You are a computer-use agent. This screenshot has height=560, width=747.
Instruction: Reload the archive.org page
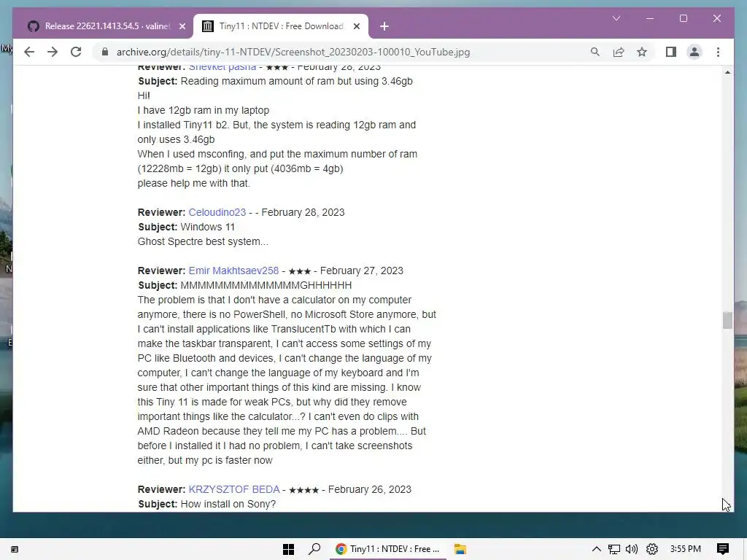click(76, 52)
